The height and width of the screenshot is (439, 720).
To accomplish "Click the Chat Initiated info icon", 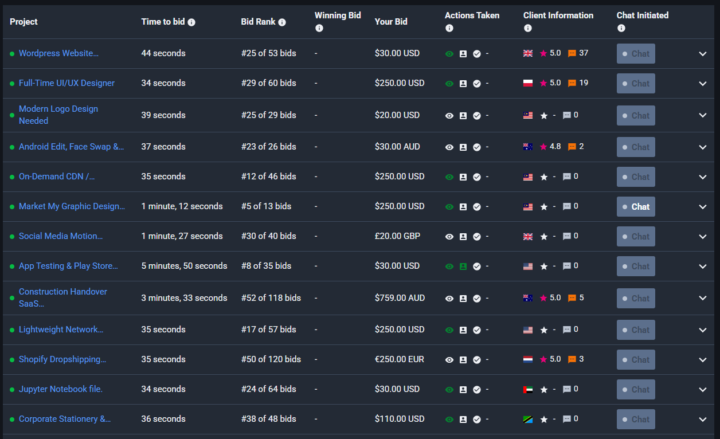I will coord(621,28).
